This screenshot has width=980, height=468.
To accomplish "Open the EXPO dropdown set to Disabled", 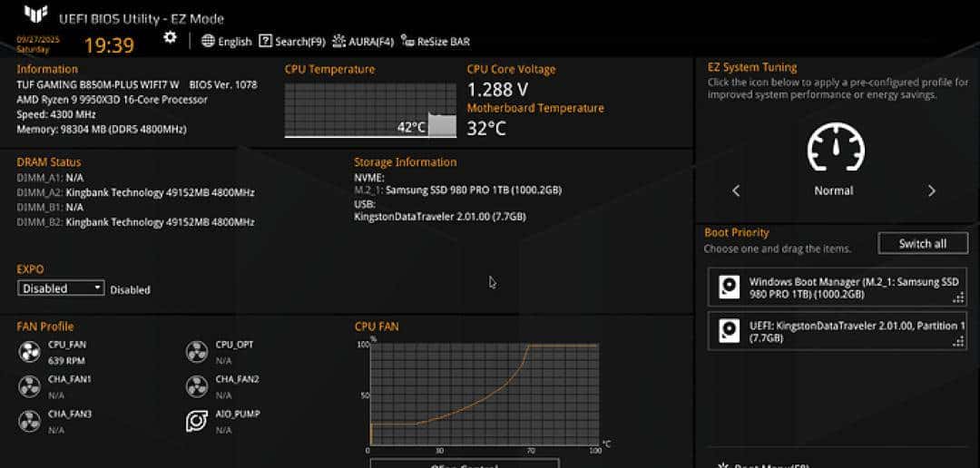I will 61,288.
